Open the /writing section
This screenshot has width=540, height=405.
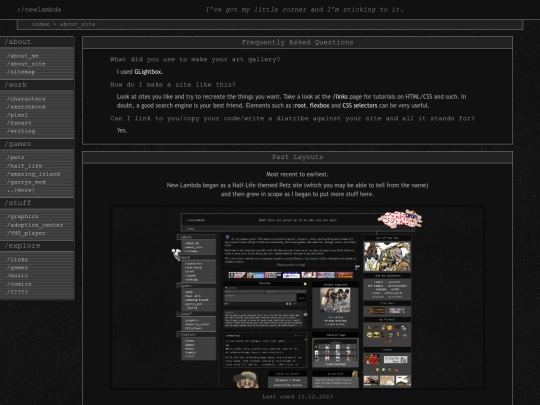click(x=21, y=131)
